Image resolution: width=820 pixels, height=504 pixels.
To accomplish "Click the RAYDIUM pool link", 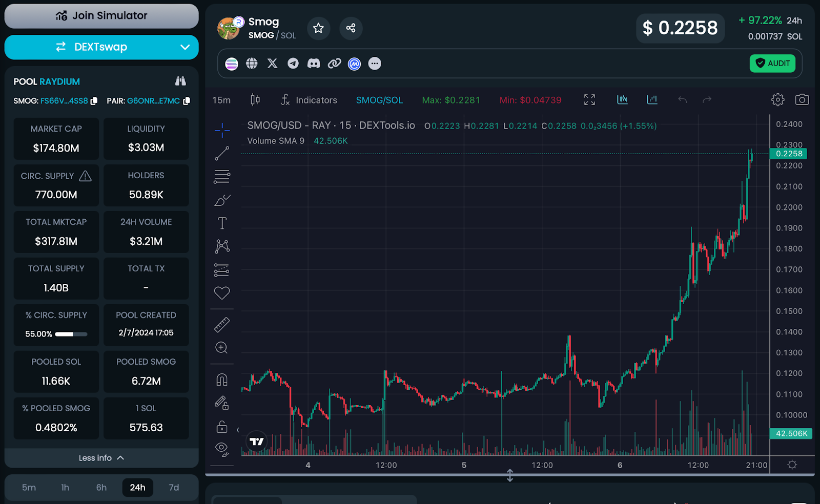I will (x=59, y=81).
